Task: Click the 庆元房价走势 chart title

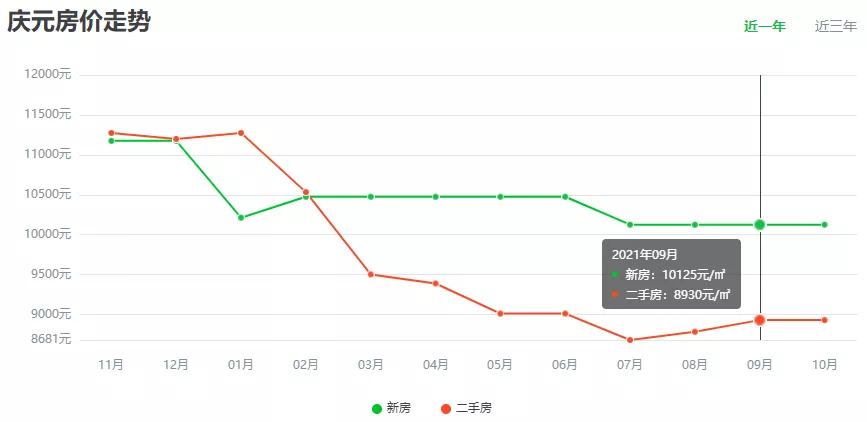Action: click(x=79, y=22)
